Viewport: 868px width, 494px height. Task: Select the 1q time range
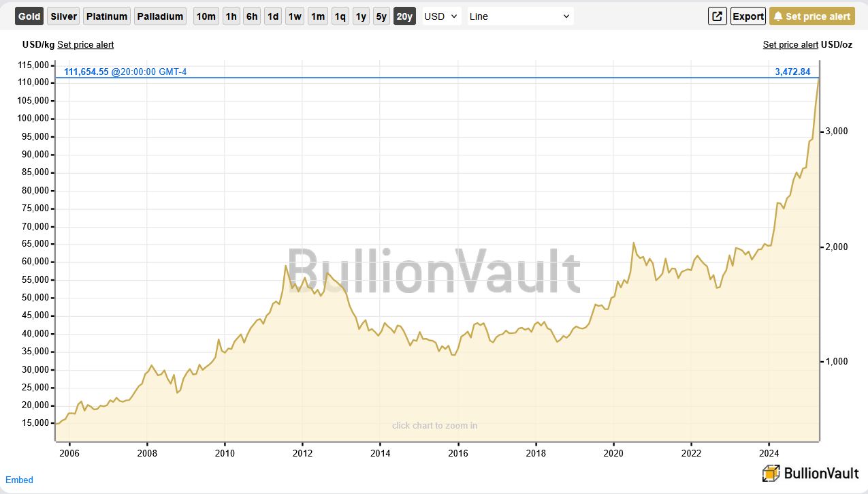(x=340, y=16)
